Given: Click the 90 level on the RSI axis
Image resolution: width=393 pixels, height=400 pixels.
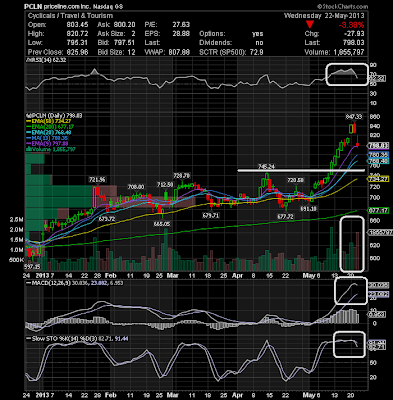Looking at the screenshot, I should 373,65.
